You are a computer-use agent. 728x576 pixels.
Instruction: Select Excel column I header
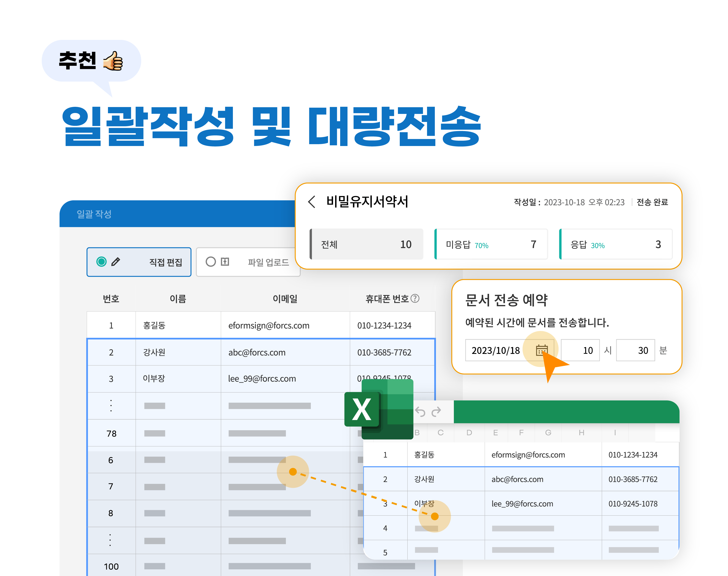615,433
